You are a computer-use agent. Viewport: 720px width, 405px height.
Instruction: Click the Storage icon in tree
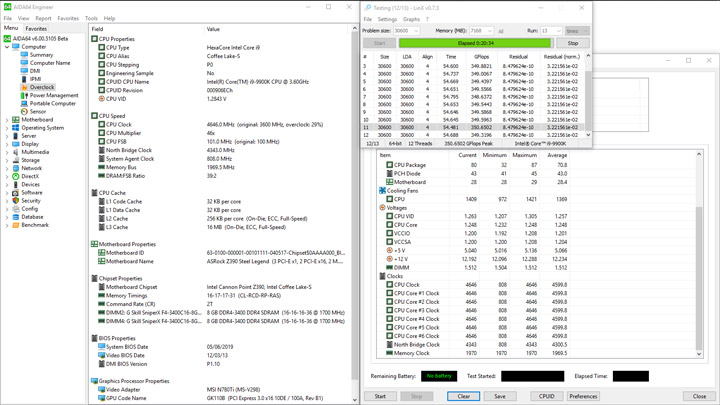point(16,160)
